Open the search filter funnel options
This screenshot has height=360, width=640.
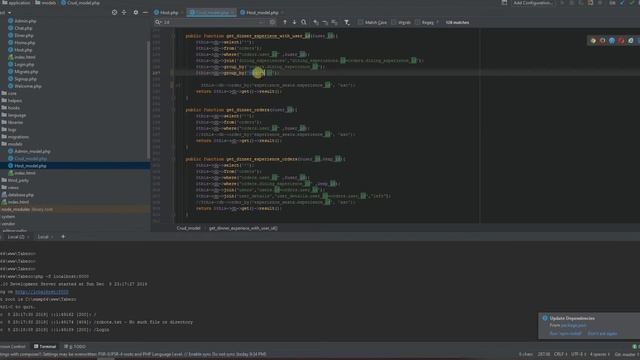tap(347, 22)
